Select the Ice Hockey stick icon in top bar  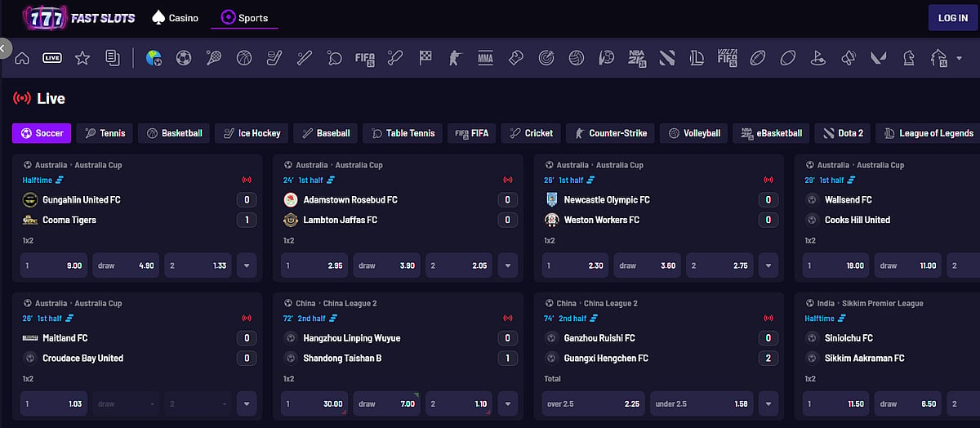274,58
